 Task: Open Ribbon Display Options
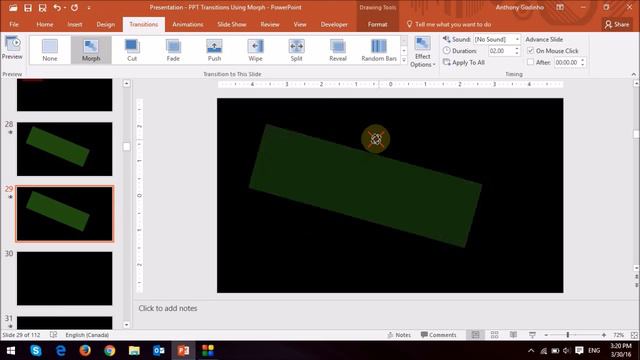point(560,7)
